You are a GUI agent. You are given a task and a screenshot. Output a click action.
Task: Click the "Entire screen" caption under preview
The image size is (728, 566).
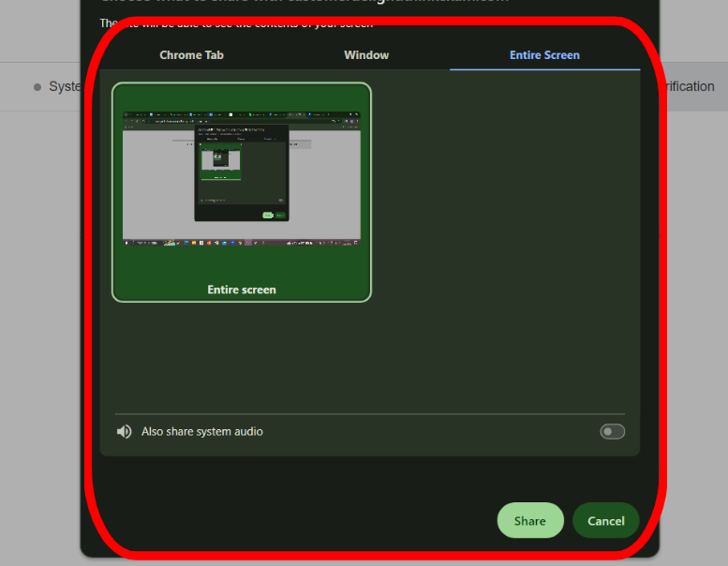(242, 290)
